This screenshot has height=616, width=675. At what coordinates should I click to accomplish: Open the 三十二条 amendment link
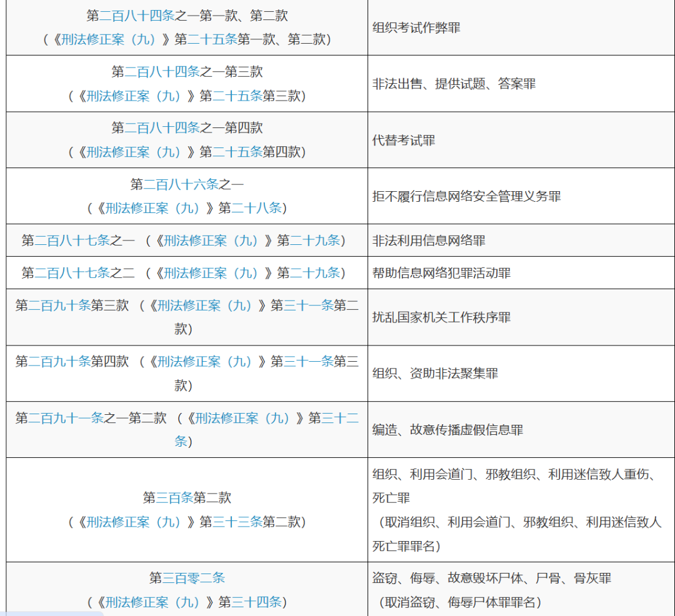(x=340, y=418)
